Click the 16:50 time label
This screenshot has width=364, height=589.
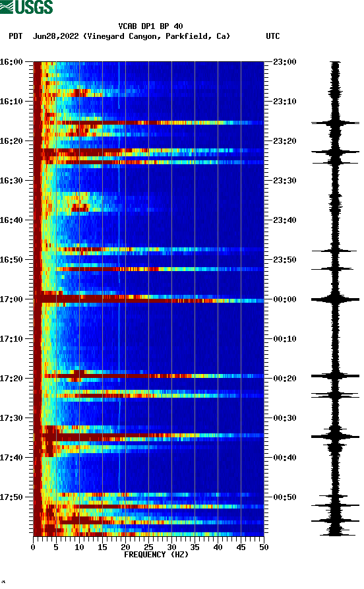coord(11,260)
